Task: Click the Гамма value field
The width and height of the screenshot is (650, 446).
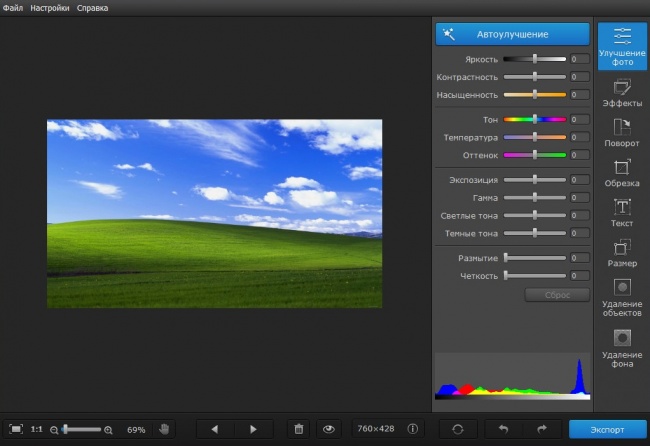Action: point(580,197)
